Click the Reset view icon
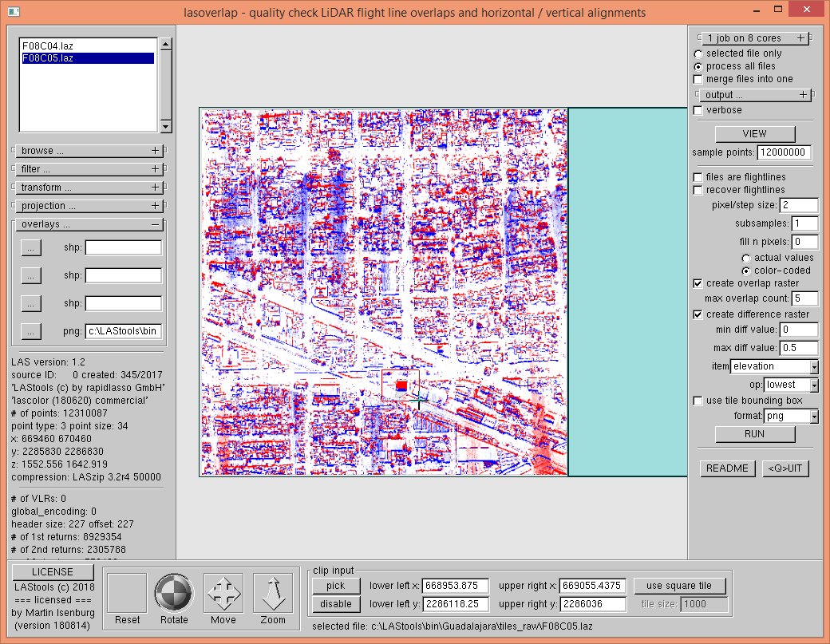Image resolution: width=830 pixels, height=644 pixels. click(128, 593)
